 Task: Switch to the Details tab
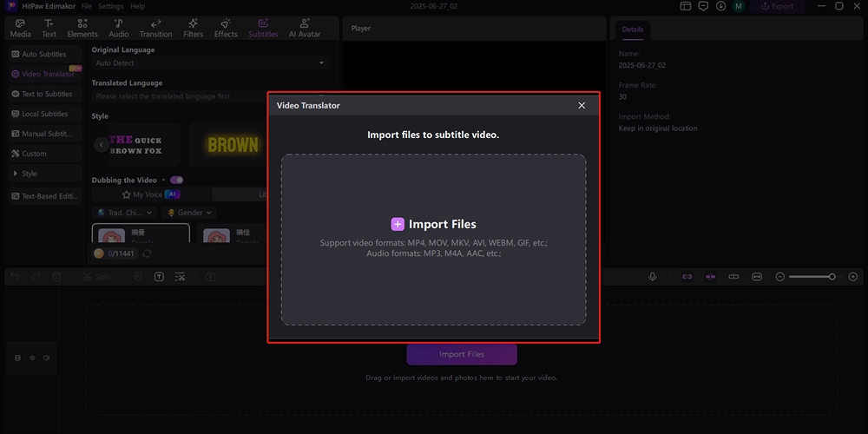point(633,30)
